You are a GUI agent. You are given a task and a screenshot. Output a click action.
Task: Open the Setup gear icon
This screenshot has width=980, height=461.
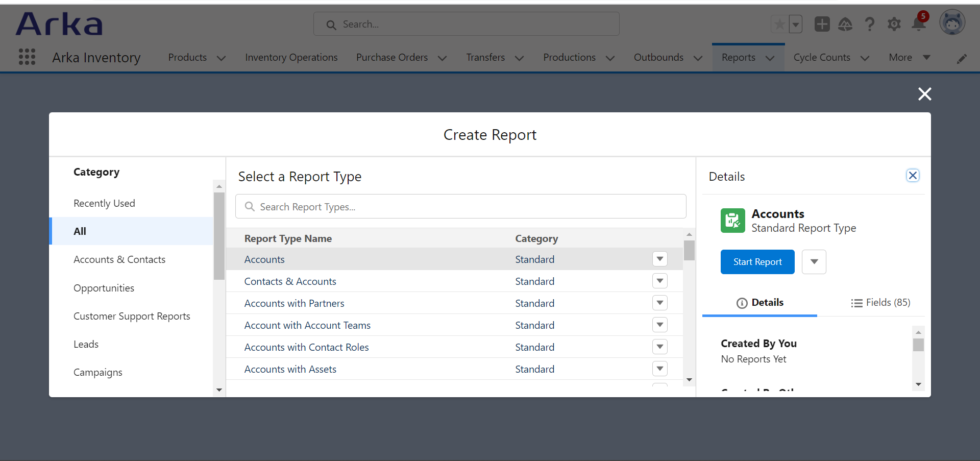tap(894, 24)
